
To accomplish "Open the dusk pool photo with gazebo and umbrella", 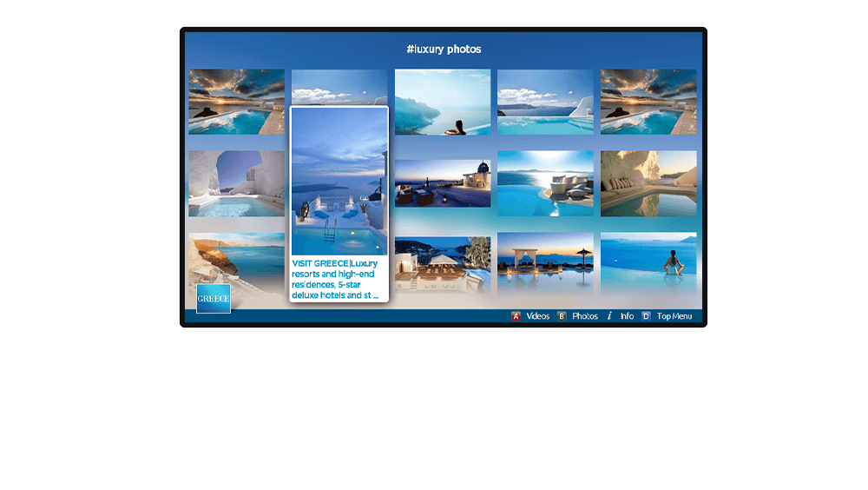I will click(545, 263).
